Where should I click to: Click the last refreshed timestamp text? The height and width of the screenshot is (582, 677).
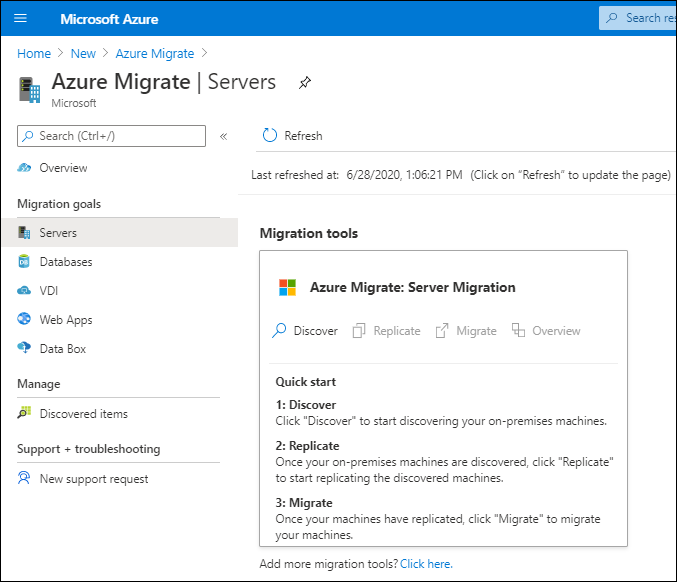404,175
